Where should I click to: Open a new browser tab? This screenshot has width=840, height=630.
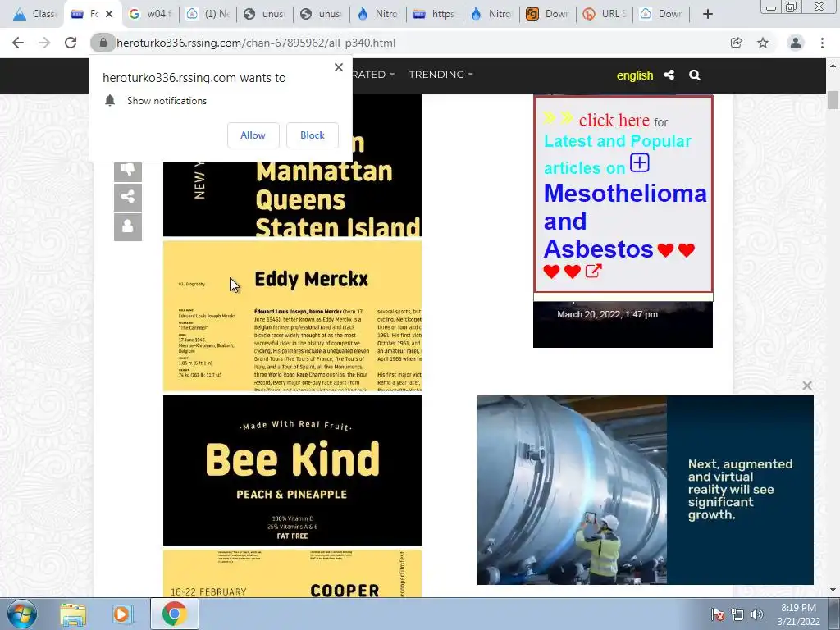click(708, 14)
